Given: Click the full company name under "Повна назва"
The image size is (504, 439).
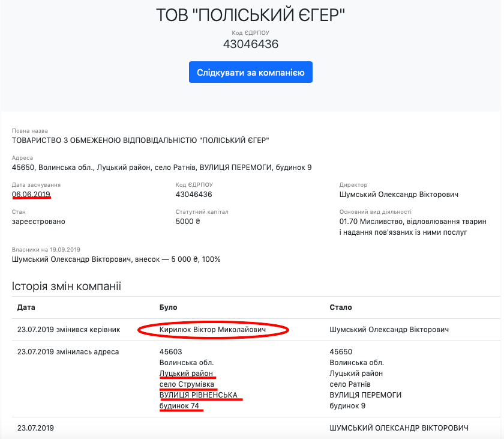Looking at the screenshot, I should [x=140, y=141].
